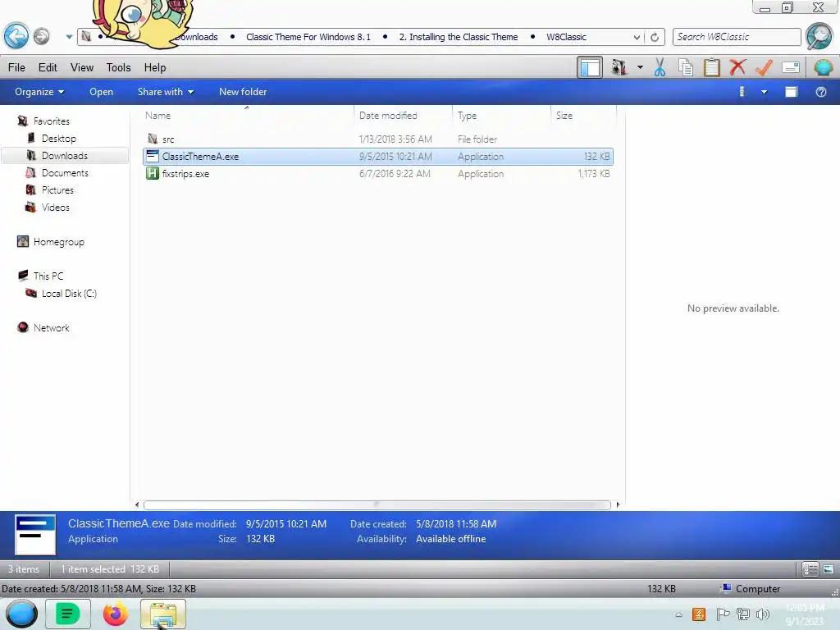Click the Back navigation arrow
The image size is (840, 630).
click(x=16, y=36)
